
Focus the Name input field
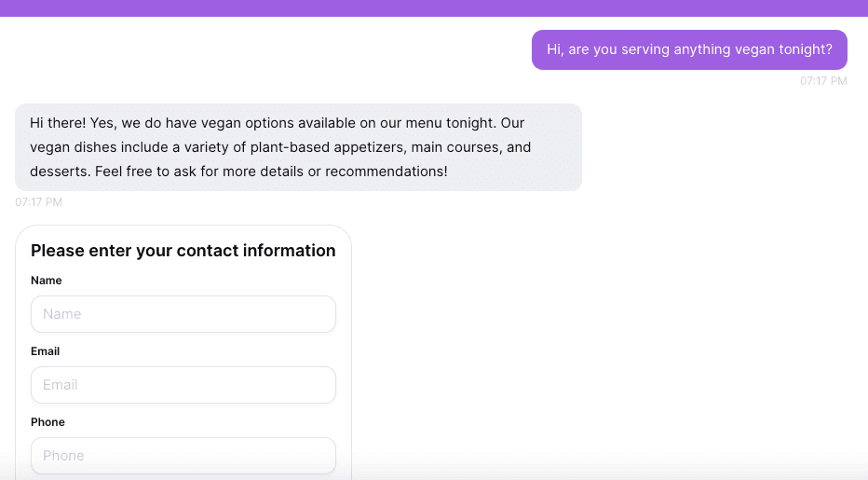point(183,314)
